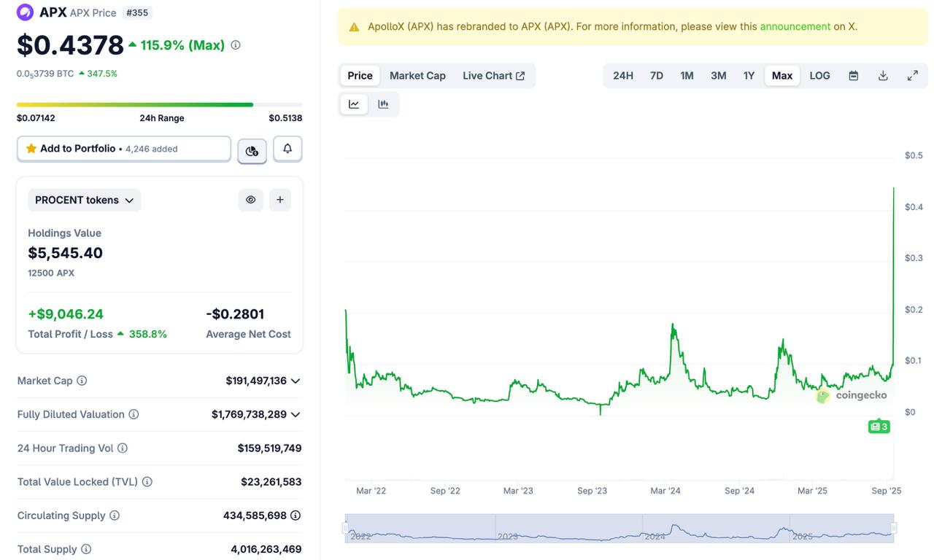Show Total Supply info icon

coord(86,549)
